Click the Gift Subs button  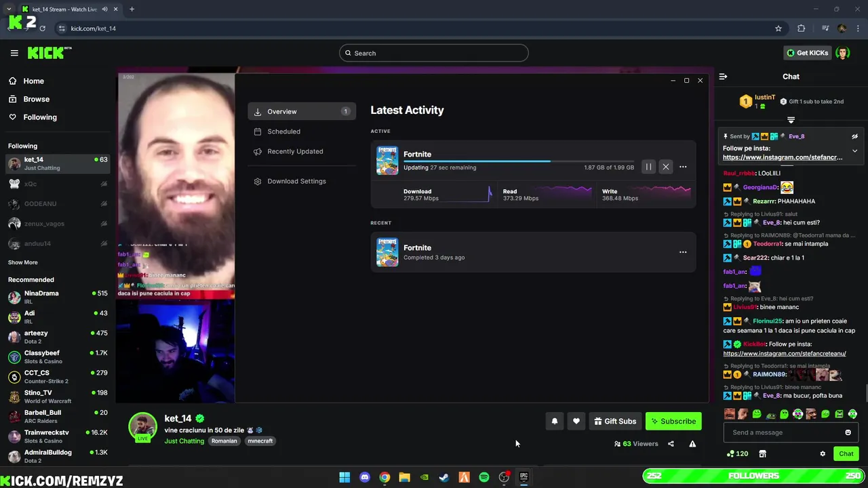[x=615, y=421]
